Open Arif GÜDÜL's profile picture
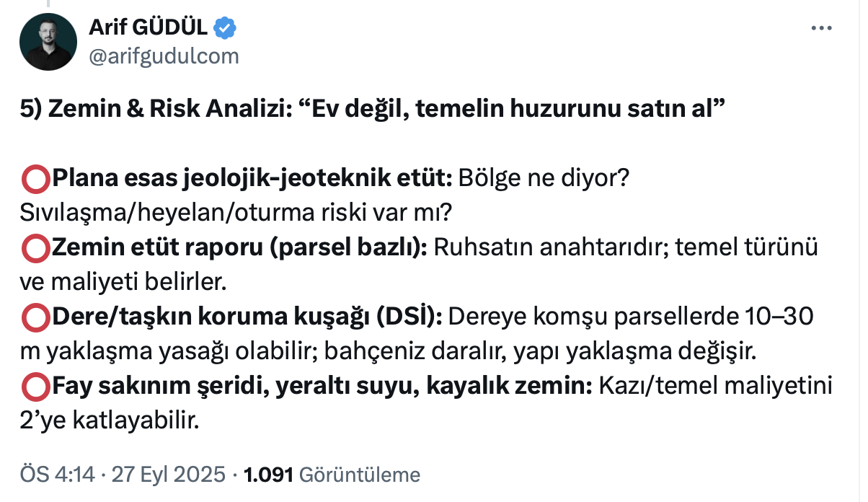868x502 pixels. [49, 42]
